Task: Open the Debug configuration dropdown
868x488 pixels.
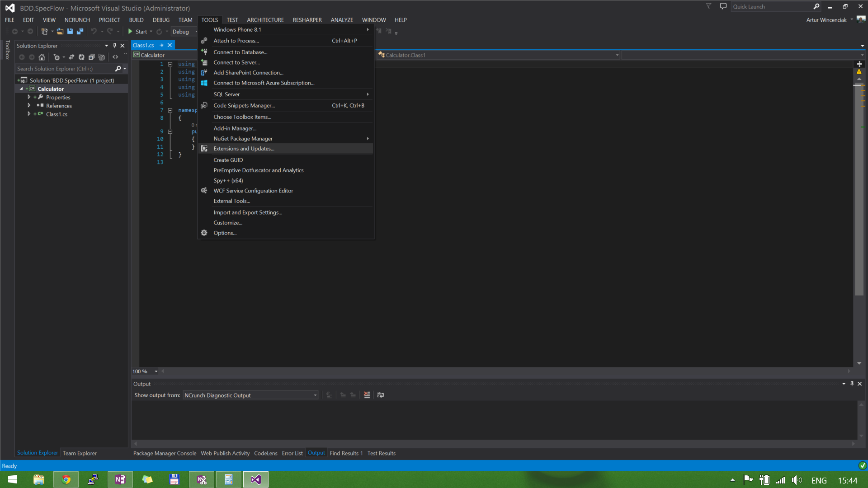Action: (184, 32)
